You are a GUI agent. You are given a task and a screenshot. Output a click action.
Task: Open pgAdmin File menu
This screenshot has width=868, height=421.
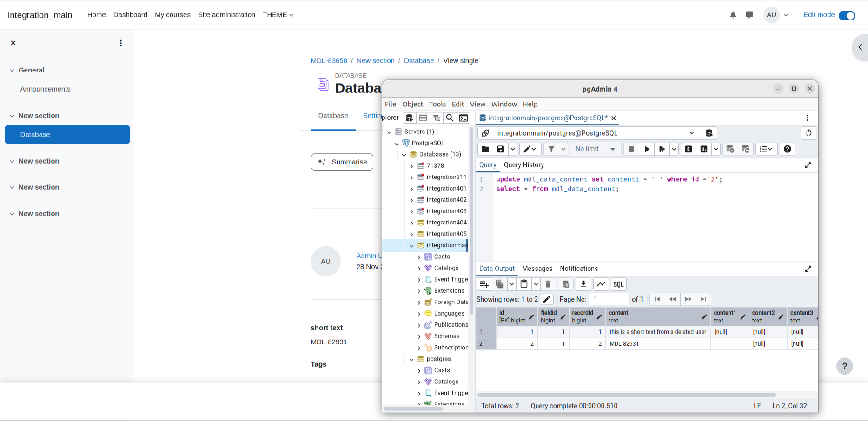tap(391, 104)
